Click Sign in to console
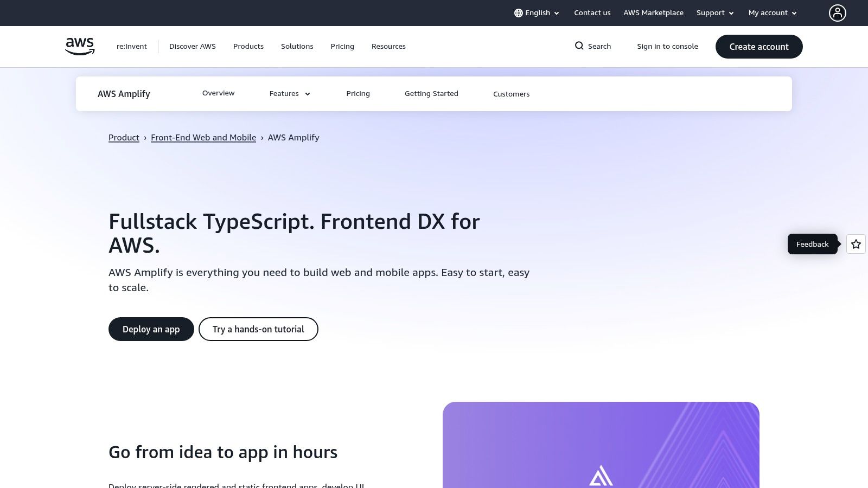 point(667,47)
